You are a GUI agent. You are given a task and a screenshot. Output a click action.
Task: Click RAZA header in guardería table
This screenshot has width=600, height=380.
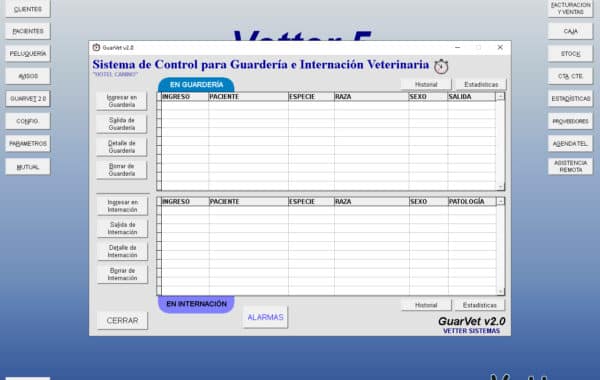point(371,97)
